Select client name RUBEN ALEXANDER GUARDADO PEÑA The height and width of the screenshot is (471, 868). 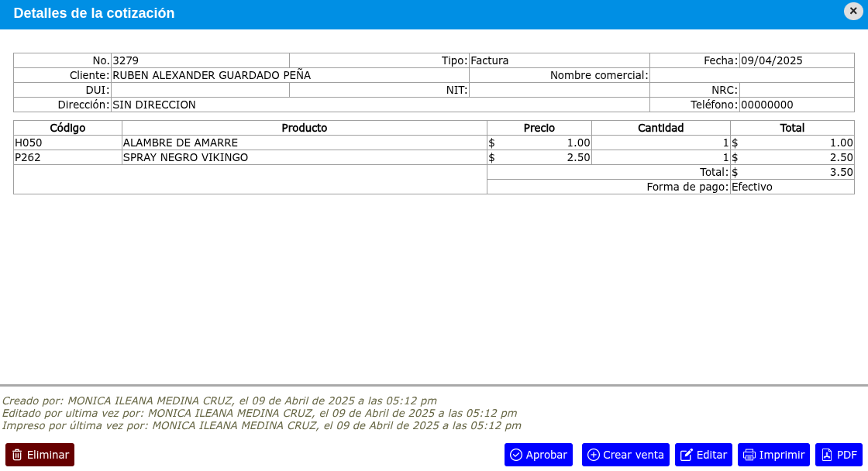click(x=212, y=75)
